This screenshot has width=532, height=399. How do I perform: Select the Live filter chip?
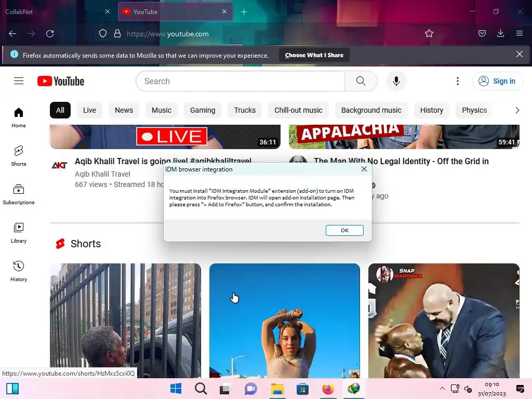pyautogui.click(x=89, y=110)
